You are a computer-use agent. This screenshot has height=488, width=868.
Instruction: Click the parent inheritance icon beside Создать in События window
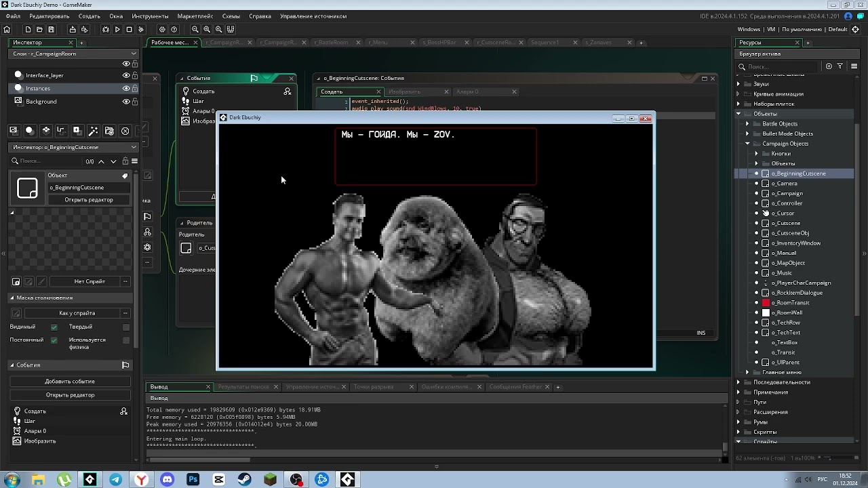coord(288,91)
